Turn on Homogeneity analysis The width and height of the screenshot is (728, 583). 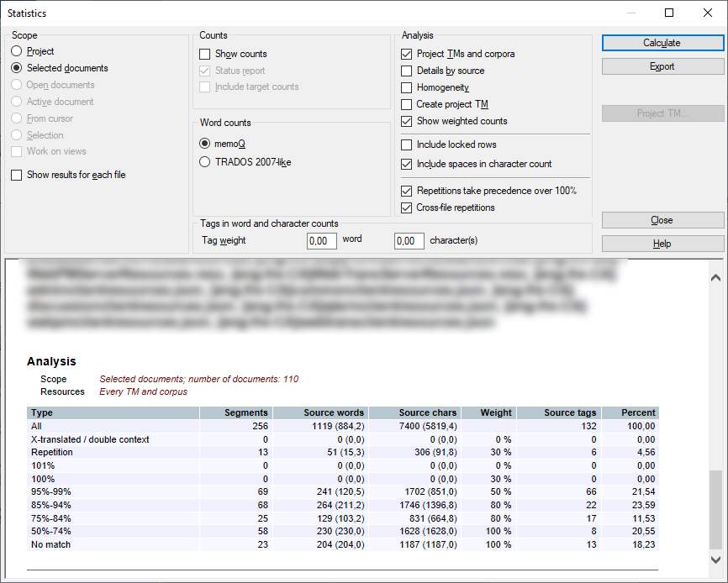(x=407, y=87)
